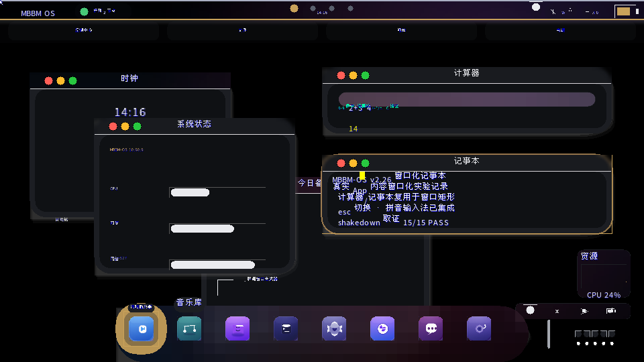
Task: Click the white circle in top-right bar
Action: pyautogui.click(x=536, y=7)
